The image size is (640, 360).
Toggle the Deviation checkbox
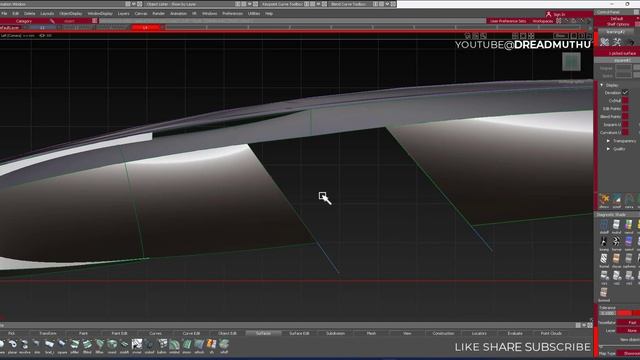(x=625, y=93)
